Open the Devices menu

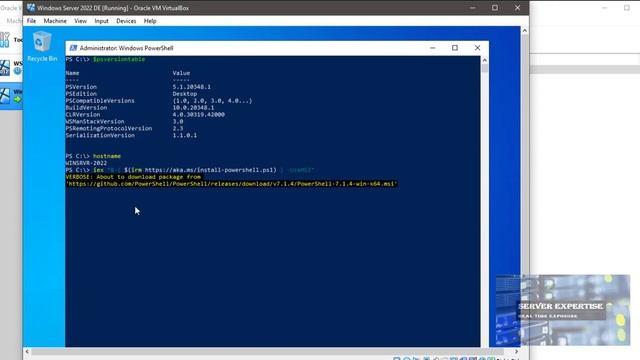[126, 21]
